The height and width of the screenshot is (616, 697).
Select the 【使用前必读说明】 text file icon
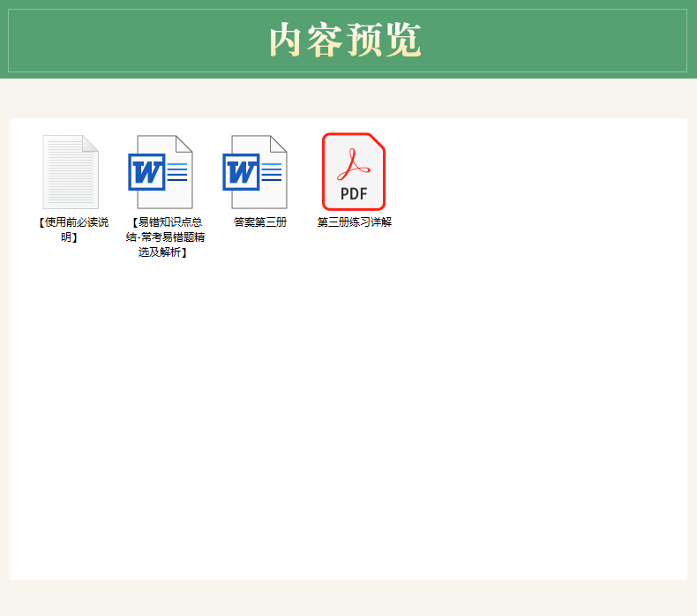point(71,172)
